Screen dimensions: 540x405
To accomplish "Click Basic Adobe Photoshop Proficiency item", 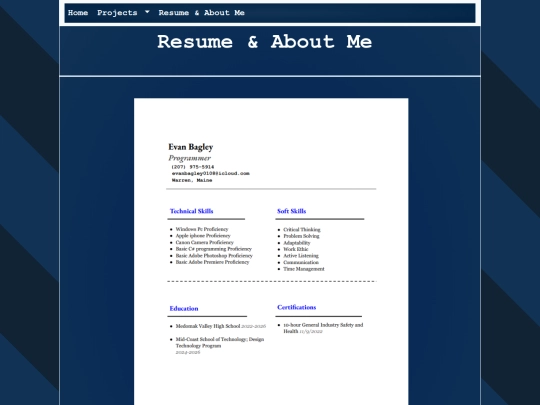I will point(214,256).
